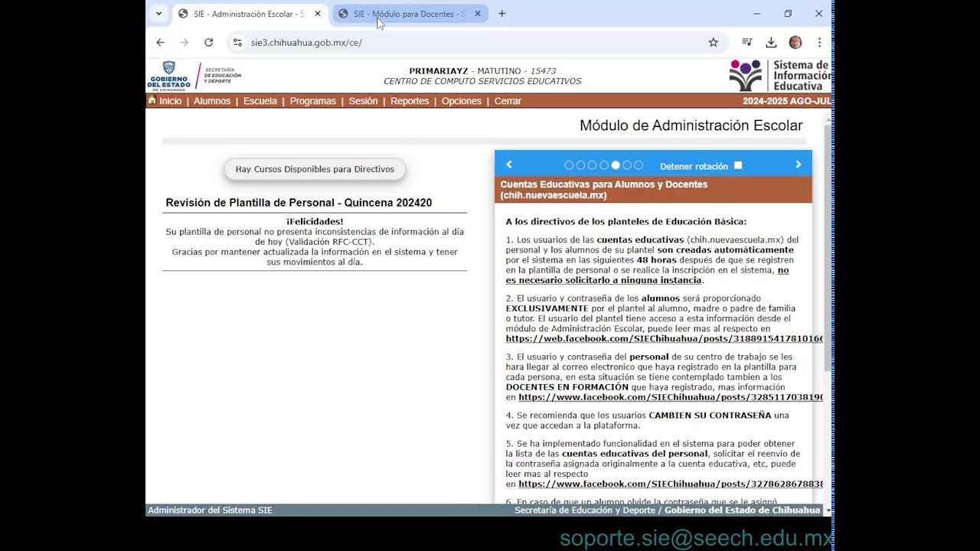Screen dimensions: 980x551
Task: Tick the Detener rotación checkbox
Action: pos(738,165)
